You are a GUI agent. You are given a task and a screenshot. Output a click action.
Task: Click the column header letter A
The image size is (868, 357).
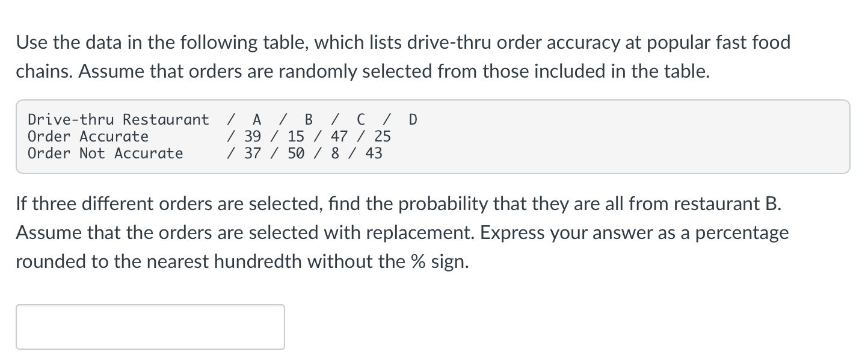(256, 119)
